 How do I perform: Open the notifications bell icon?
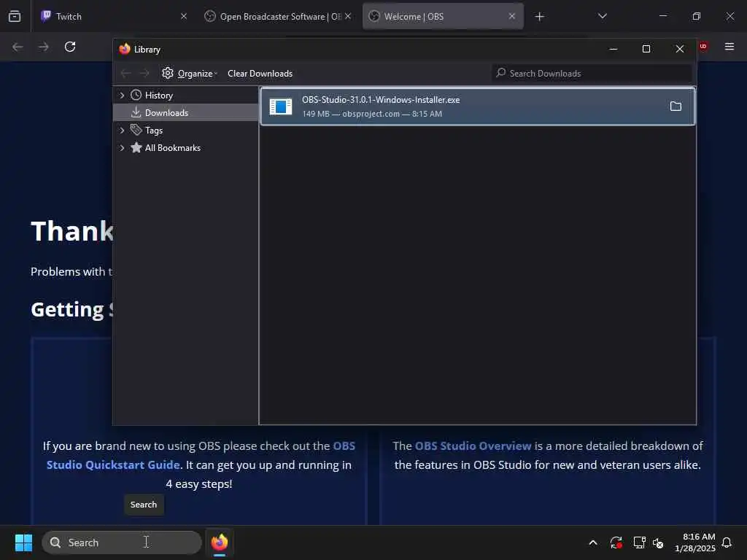[x=727, y=542]
